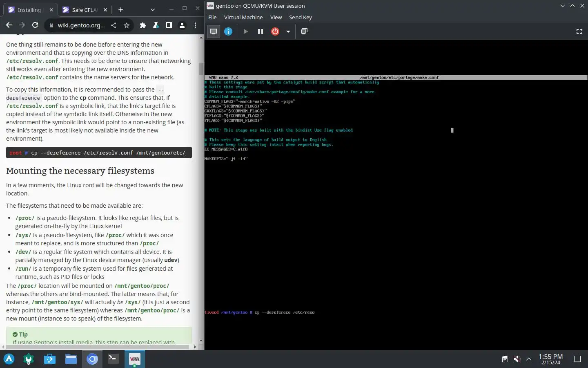Click the /run/ list item text
The height and width of the screenshot is (368, 588).
tap(94, 273)
